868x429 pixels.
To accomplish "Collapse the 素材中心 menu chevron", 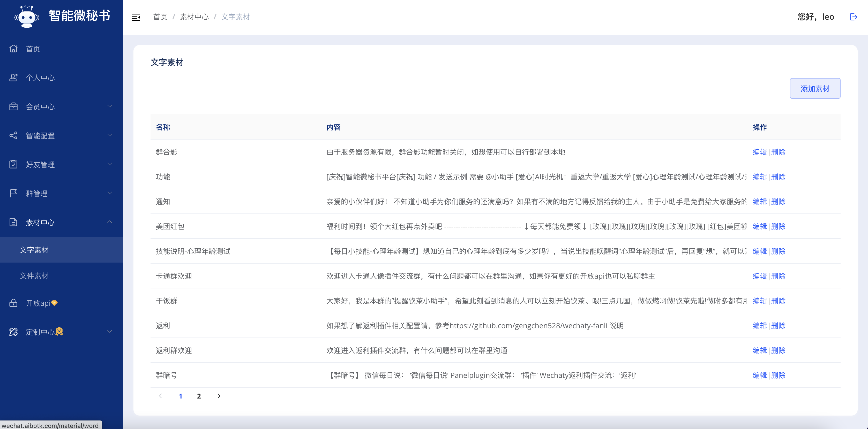I will click(x=109, y=222).
